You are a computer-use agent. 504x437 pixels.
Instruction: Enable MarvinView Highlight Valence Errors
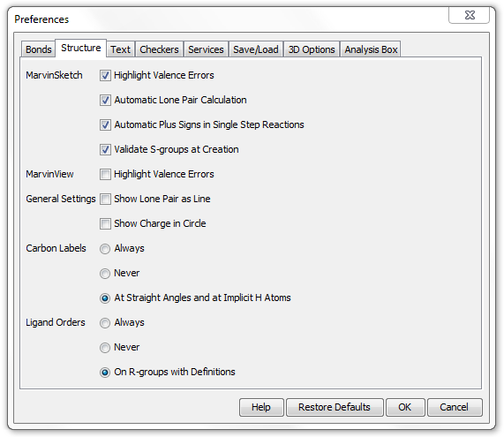pos(105,174)
